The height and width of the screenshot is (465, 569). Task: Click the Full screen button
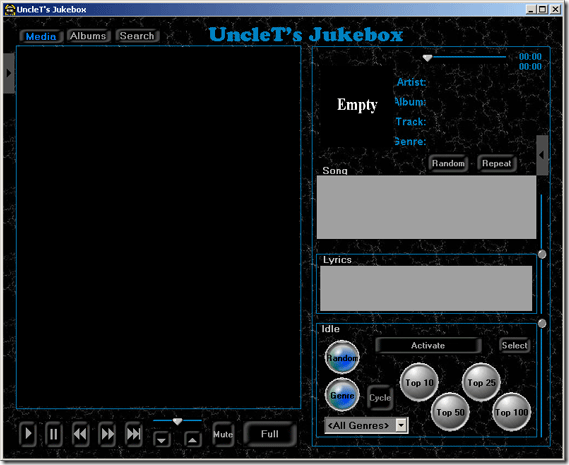click(x=270, y=434)
